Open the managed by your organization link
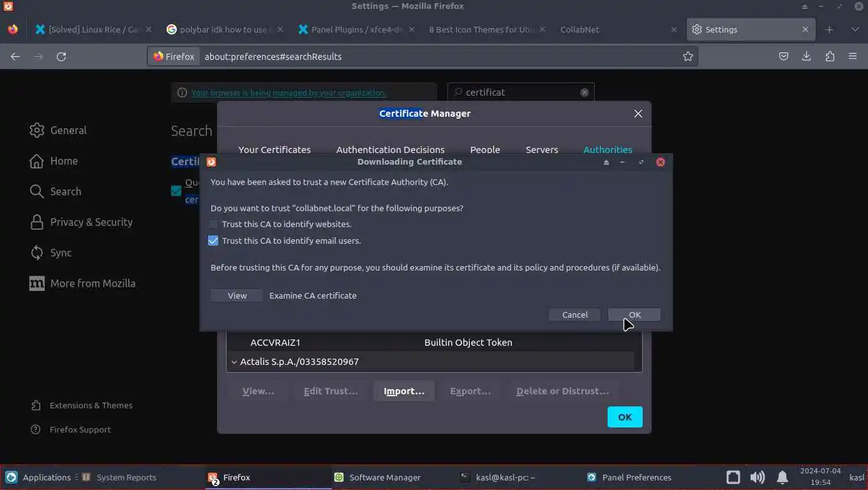 point(288,93)
